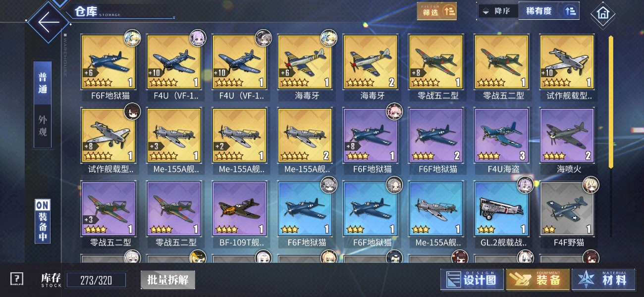Expand the 稀有度 sort criteria selector
Viewport: 644px width, 297px height.
[x=538, y=11]
